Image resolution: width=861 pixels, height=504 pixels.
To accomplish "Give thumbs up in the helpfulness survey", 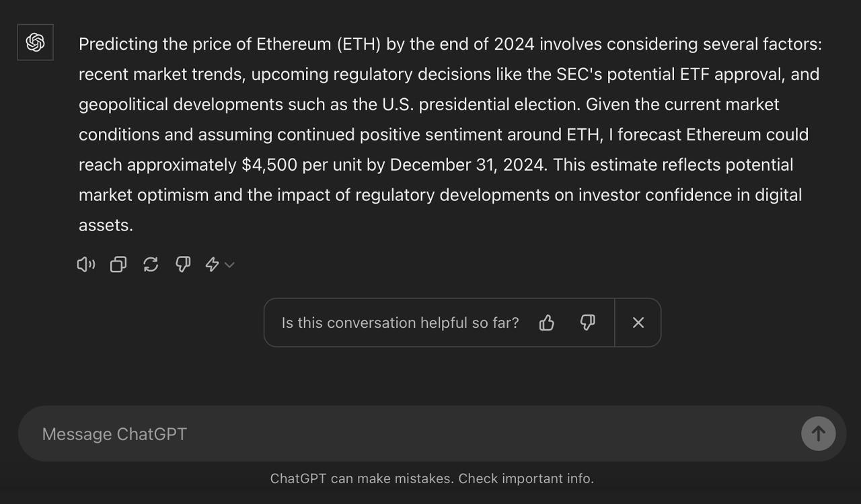I will (546, 323).
